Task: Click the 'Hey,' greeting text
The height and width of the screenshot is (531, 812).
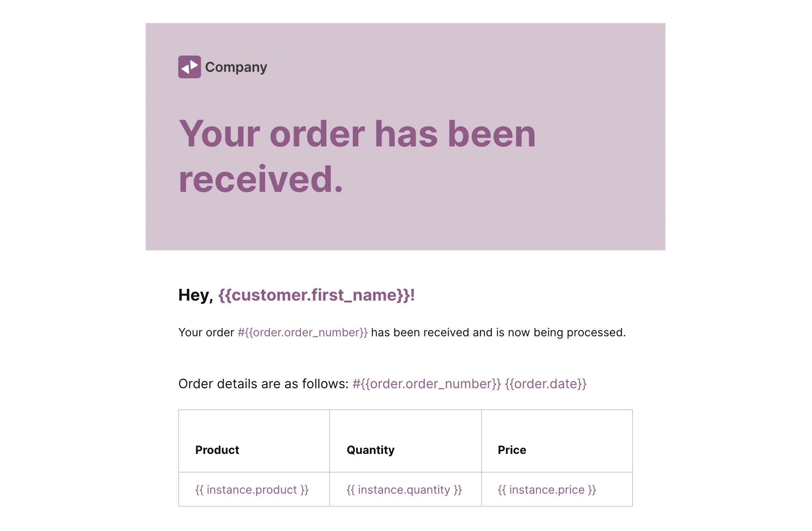Action: [x=195, y=295]
